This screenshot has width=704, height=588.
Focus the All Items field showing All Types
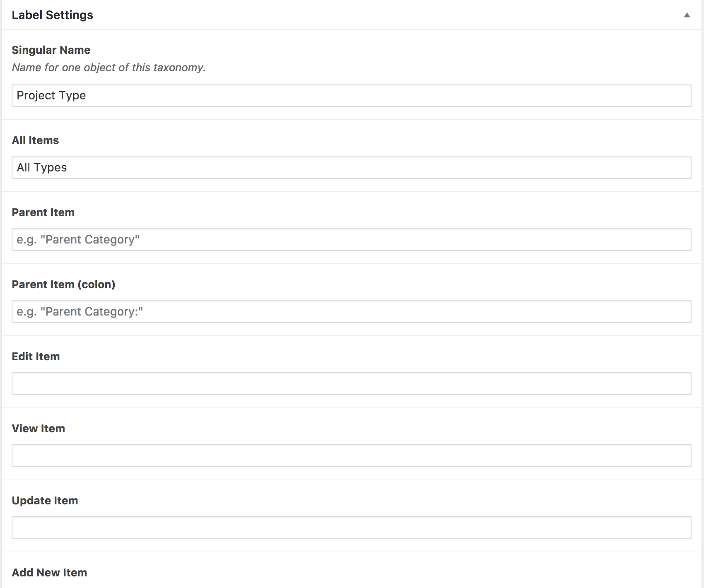[352, 167]
